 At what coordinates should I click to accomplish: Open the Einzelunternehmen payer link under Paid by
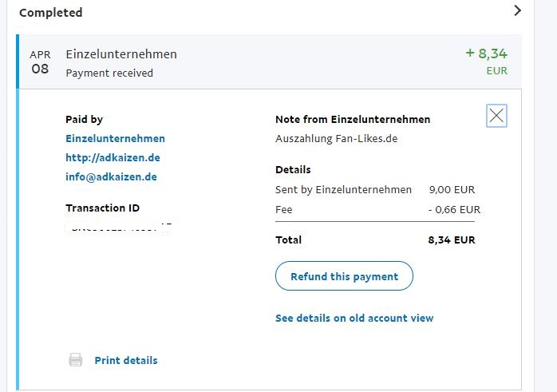115,138
